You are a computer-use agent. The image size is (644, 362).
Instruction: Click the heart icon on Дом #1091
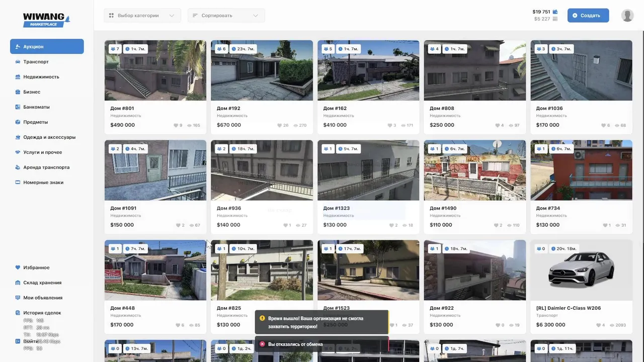pos(178,225)
